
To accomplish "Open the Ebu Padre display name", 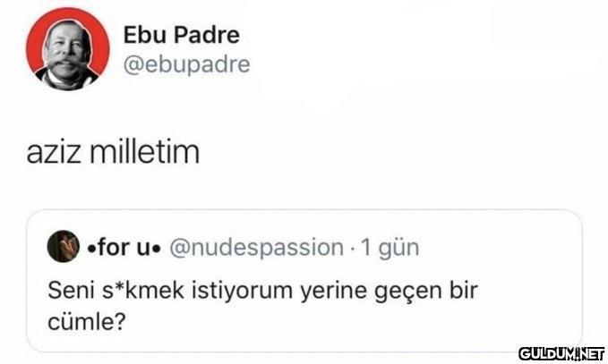I will (181, 36).
